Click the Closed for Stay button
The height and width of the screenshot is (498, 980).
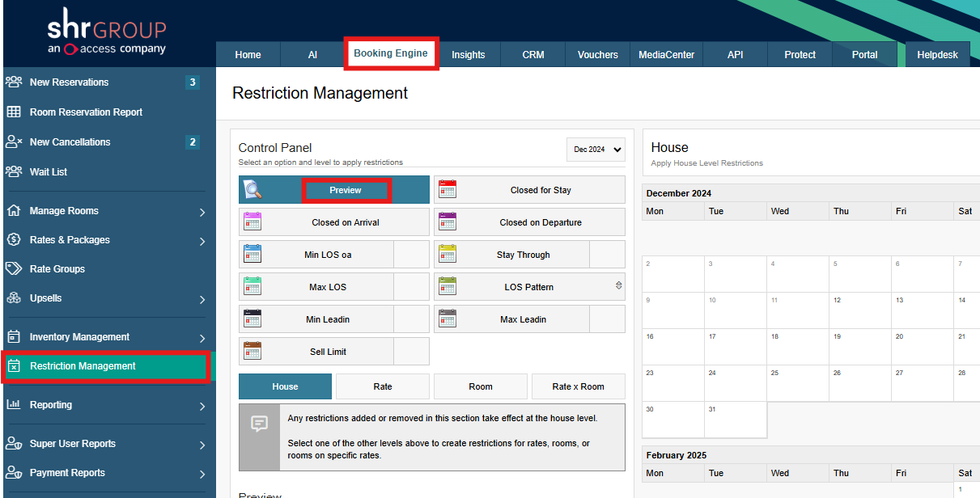tap(529, 190)
